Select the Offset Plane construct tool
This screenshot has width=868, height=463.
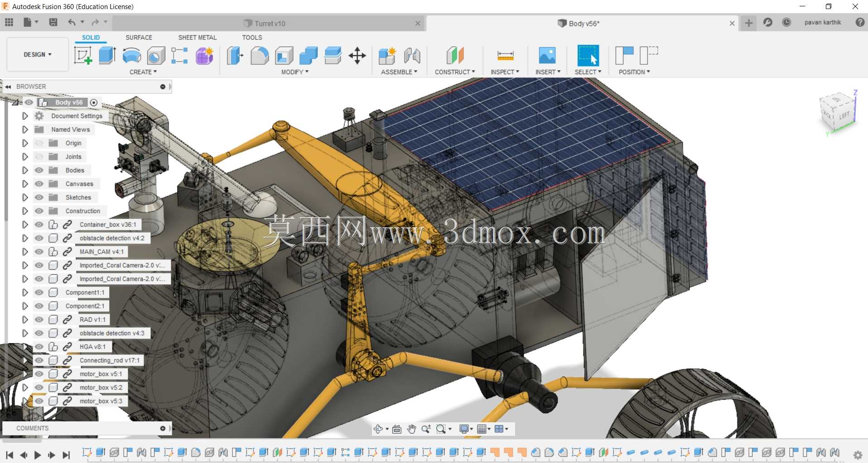455,56
